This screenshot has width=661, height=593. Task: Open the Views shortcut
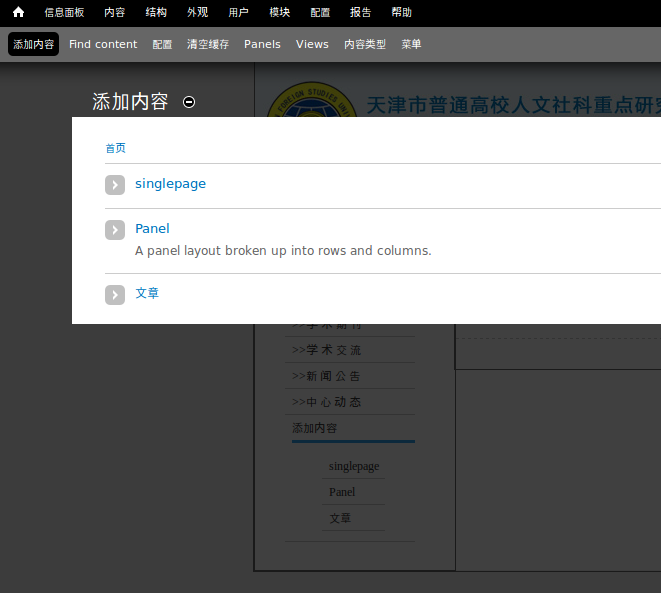tap(312, 44)
